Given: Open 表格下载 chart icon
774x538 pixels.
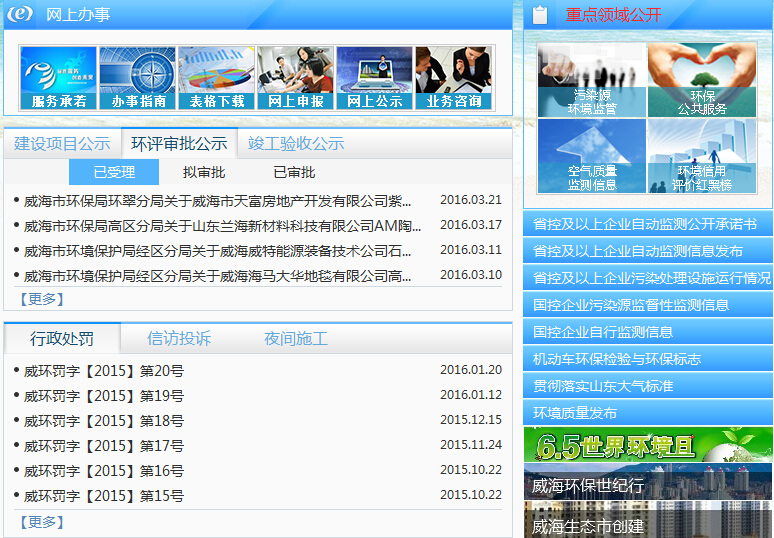Looking at the screenshot, I should 217,78.
